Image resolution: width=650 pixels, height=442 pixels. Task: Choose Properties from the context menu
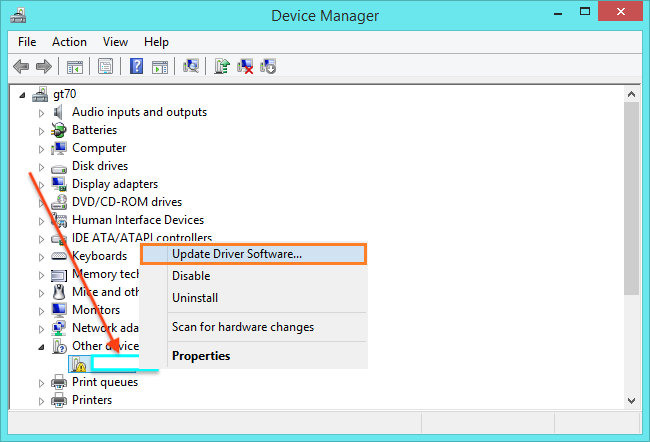pyautogui.click(x=253, y=356)
